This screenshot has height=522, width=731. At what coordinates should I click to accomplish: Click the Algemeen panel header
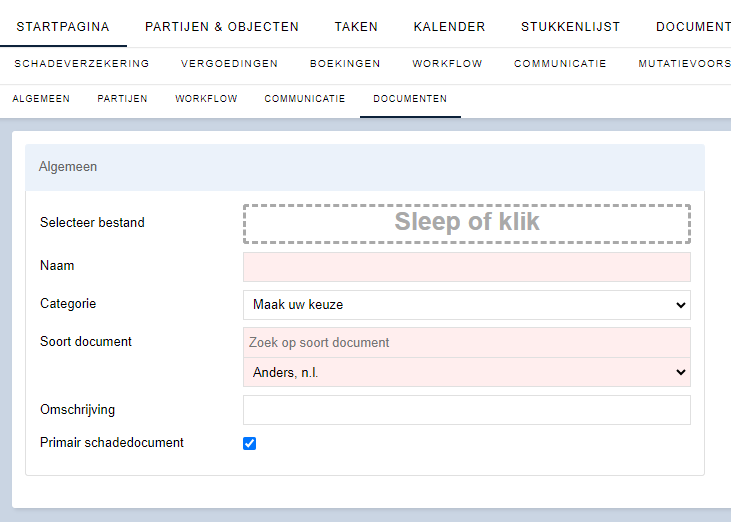click(365, 167)
